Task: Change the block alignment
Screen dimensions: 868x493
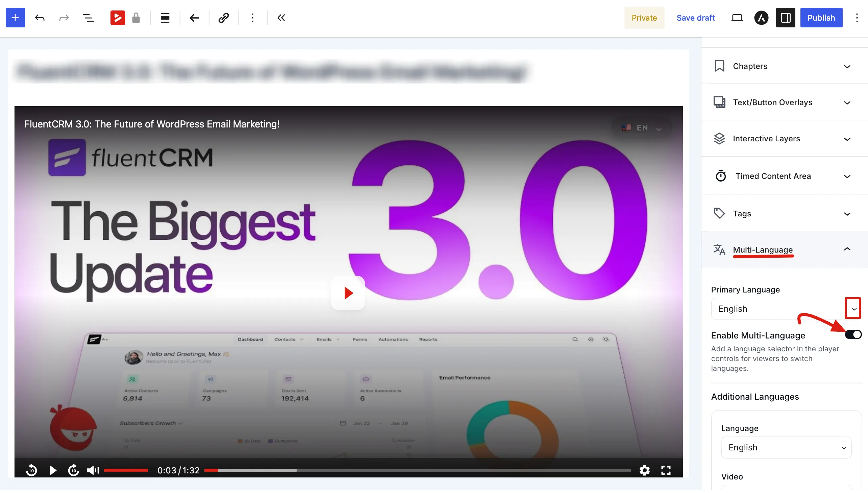Action: (165, 18)
